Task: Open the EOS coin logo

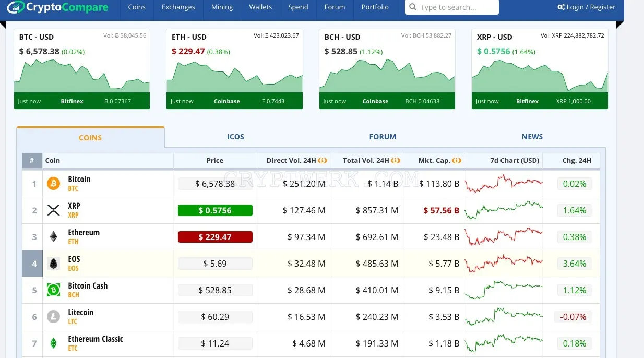Action: [x=53, y=264]
